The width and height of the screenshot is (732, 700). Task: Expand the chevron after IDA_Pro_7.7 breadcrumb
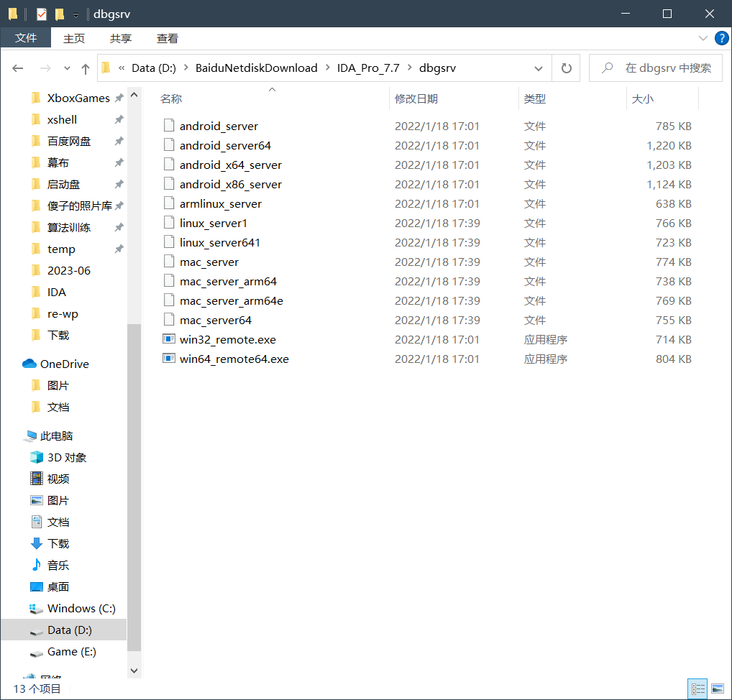[x=410, y=68]
